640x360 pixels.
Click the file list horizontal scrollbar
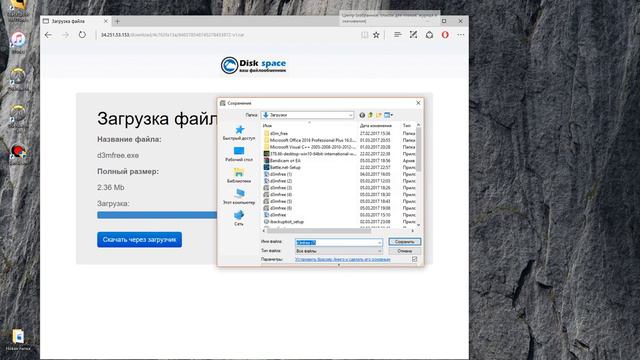(x=319, y=231)
